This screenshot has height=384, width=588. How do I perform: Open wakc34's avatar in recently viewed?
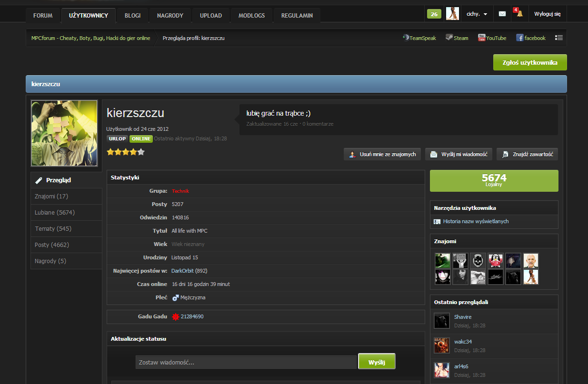click(x=442, y=345)
